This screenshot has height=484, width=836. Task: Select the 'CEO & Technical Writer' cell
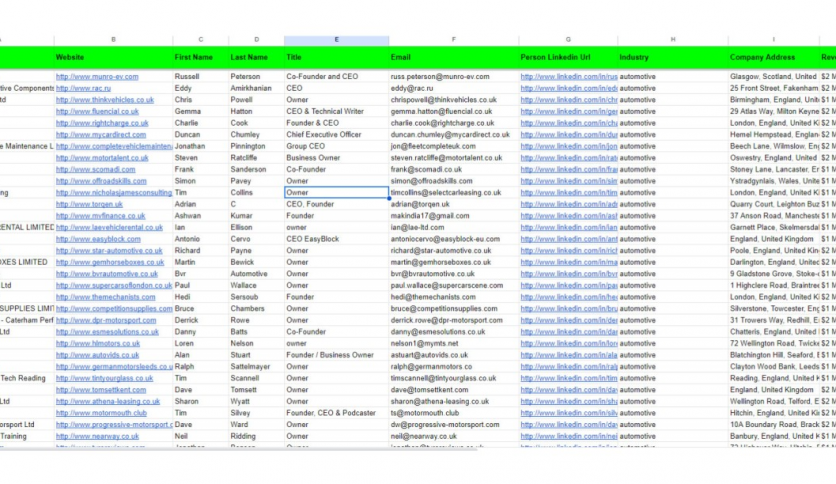tap(336, 112)
